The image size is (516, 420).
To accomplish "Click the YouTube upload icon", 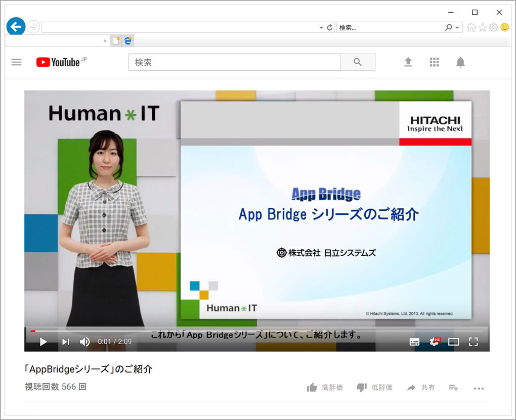I will [408, 62].
